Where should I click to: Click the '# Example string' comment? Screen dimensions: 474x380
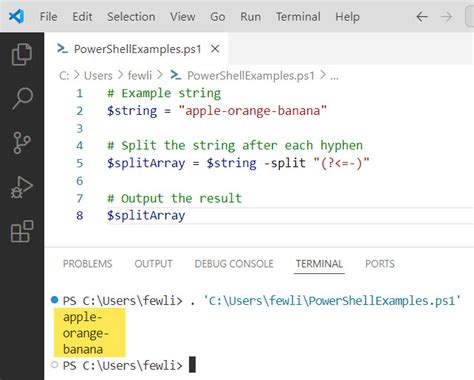164,93
